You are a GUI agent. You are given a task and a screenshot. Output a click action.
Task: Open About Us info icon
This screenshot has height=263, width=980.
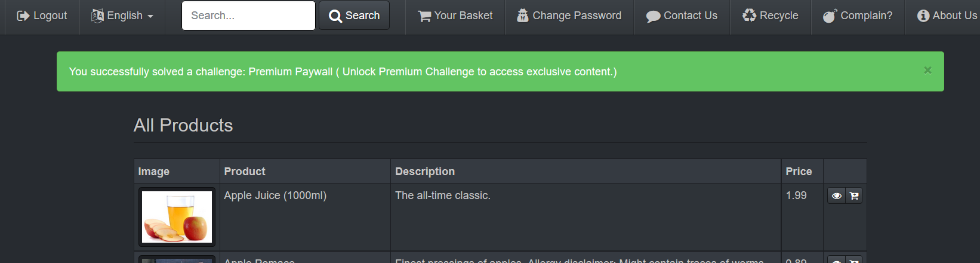pyautogui.click(x=923, y=16)
